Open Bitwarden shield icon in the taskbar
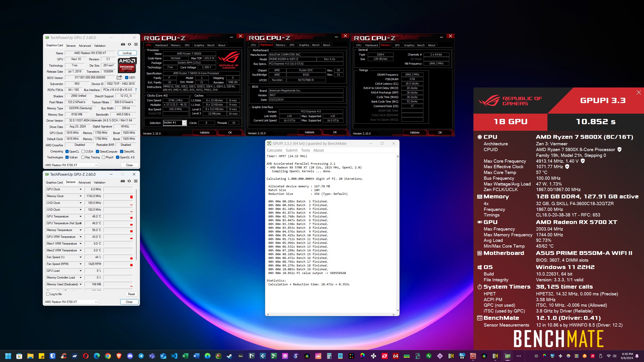This screenshot has height=362, width=644. pyautogui.click(x=53, y=356)
